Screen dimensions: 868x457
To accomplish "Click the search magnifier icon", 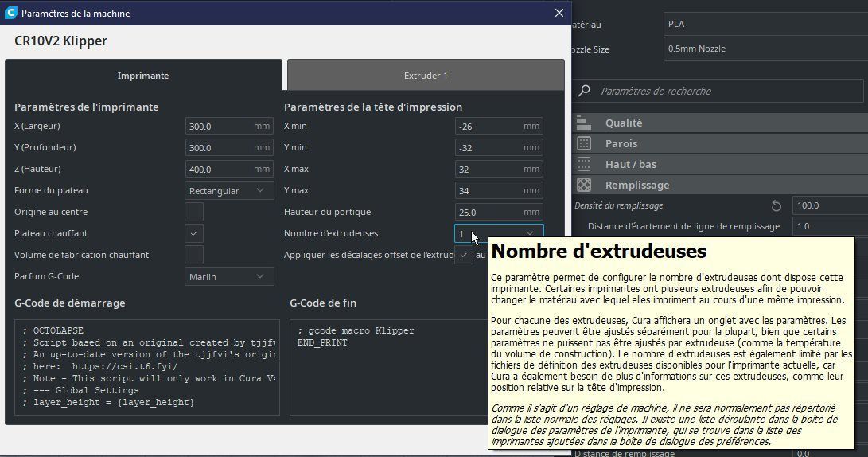I will point(584,90).
